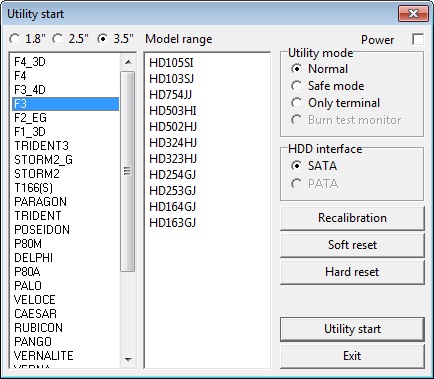Select DELPHI in the family list
434x379 pixels.
pyautogui.click(x=66, y=258)
